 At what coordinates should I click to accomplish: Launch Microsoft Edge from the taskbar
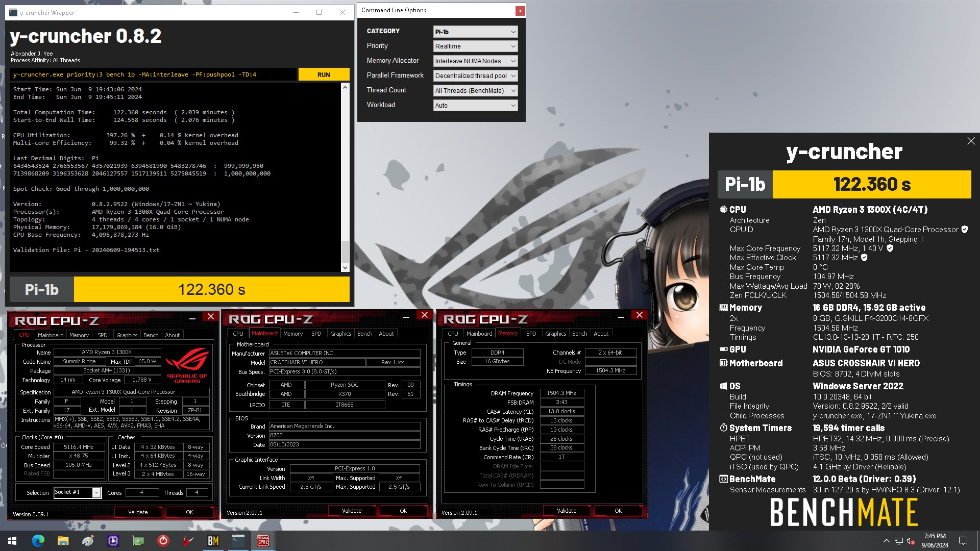click(x=38, y=541)
